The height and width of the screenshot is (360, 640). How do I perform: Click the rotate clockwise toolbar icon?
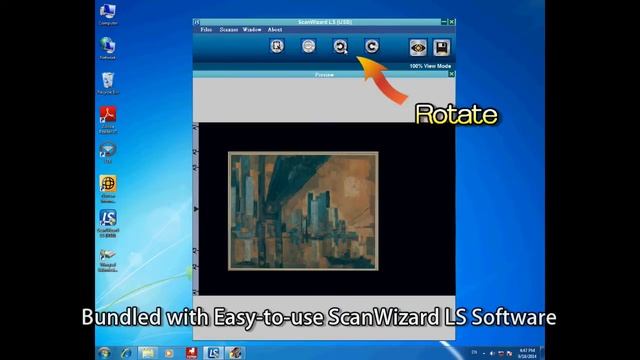point(371,46)
